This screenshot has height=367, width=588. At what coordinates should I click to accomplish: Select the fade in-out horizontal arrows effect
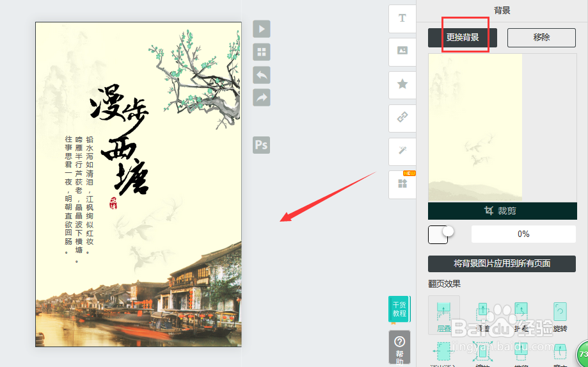click(x=443, y=354)
